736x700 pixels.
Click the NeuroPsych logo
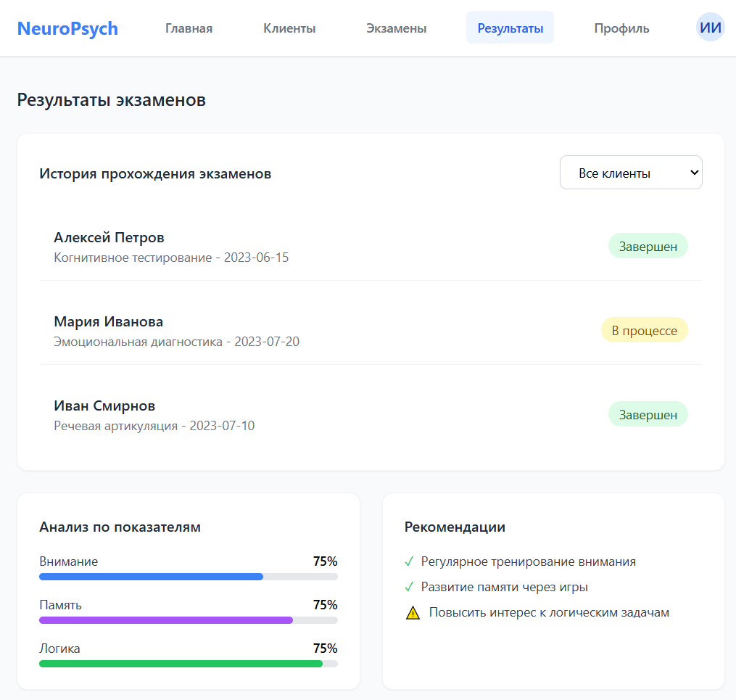67,28
